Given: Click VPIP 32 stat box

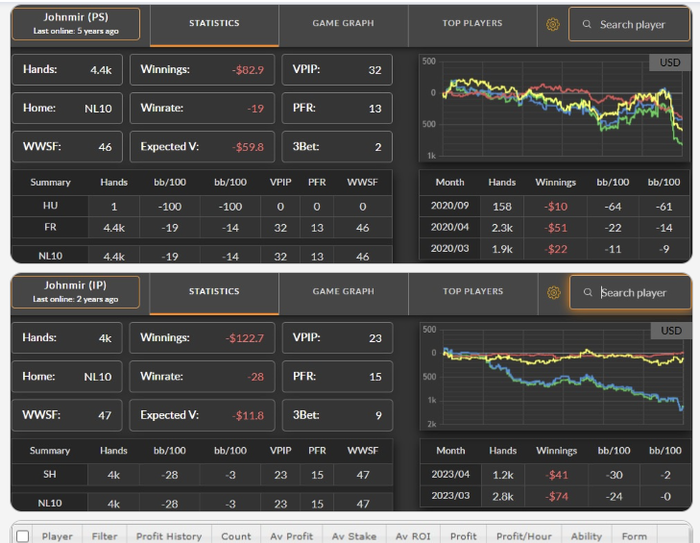Looking at the screenshot, I should pyautogui.click(x=337, y=70).
